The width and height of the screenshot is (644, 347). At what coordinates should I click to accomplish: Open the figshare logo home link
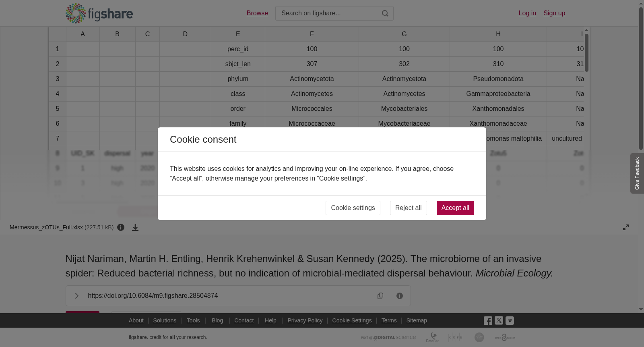point(99,13)
